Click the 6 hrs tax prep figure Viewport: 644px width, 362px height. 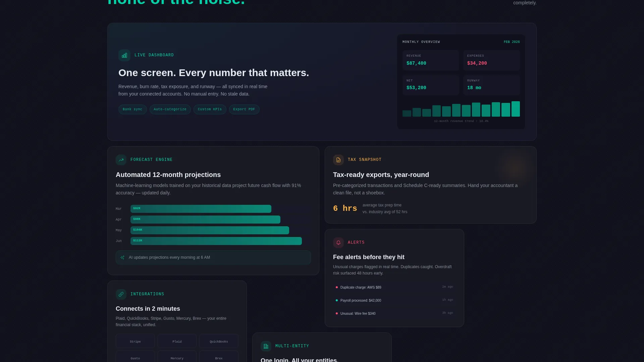pyautogui.click(x=345, y=208)
